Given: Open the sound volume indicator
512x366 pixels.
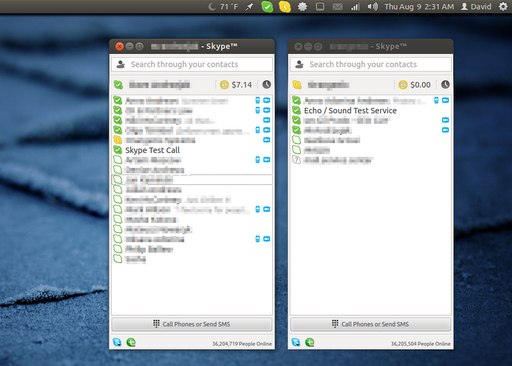Looking at the screenshot, I should (373, 7).
